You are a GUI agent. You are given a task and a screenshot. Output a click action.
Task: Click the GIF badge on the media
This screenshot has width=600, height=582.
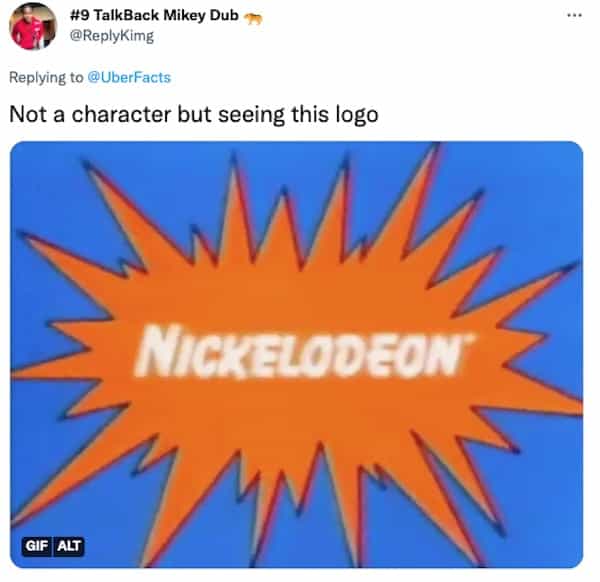point(36,546)
